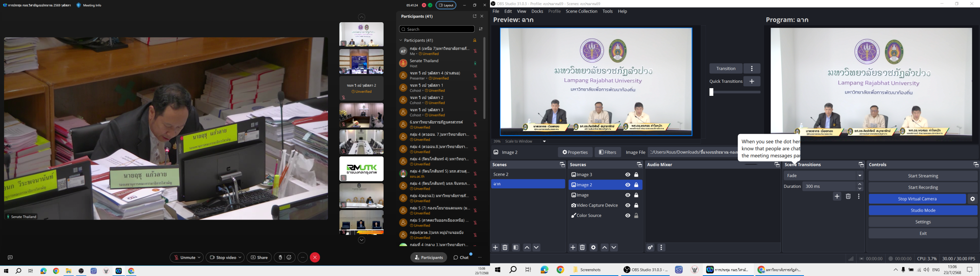Open reactions emoji in meeting toolbar

click(289, 258)
